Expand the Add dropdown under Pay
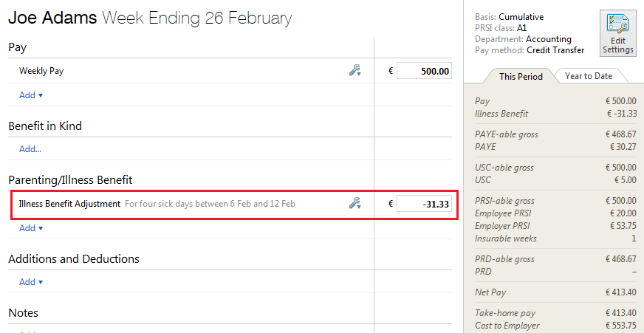The width and height of the screenshot is (644, 333). 31,95
